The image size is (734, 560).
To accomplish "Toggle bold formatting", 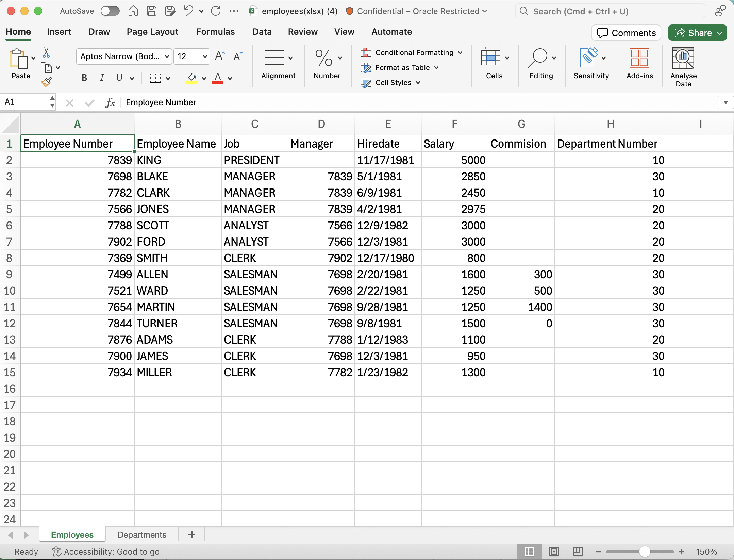I will pos(84,78).
